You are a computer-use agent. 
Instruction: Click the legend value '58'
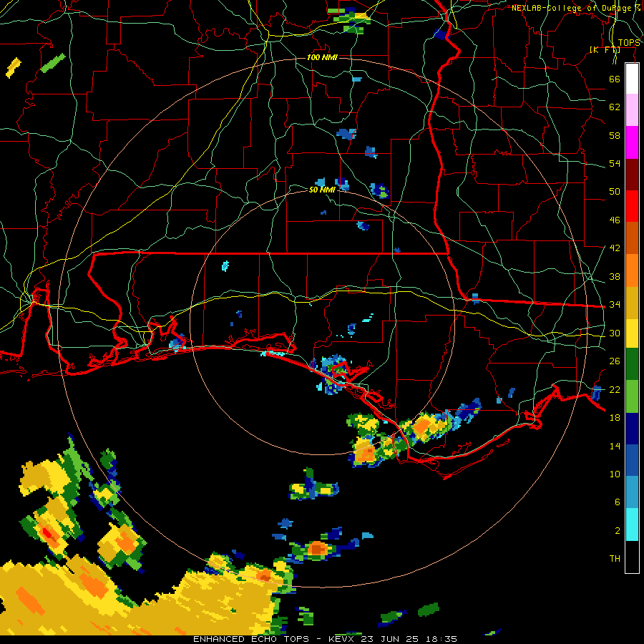tap(615, 135)
